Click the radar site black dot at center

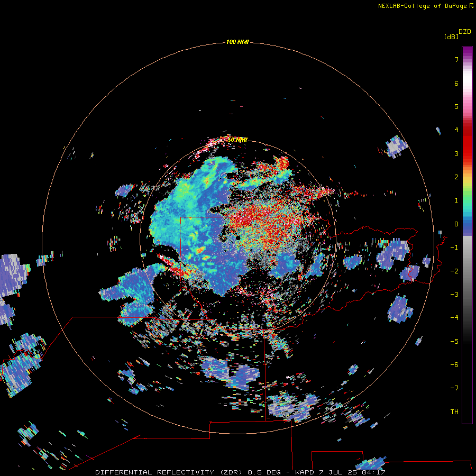[238, 238]
